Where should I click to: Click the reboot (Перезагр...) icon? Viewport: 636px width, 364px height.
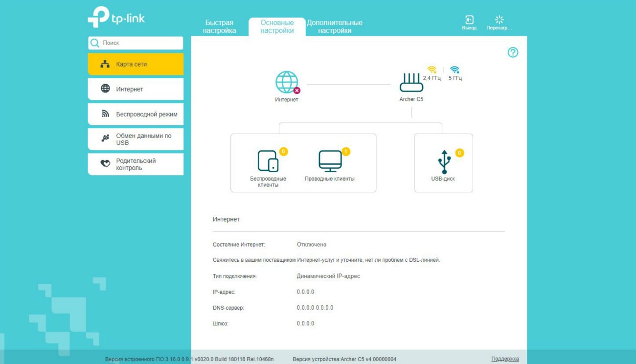pyautogui.click(x=499, y=20)
